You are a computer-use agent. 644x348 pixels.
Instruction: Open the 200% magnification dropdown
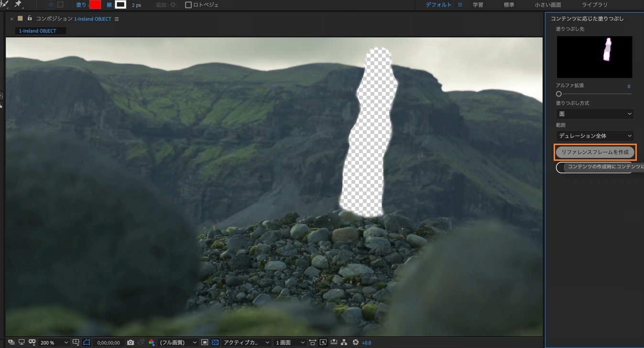55,343
